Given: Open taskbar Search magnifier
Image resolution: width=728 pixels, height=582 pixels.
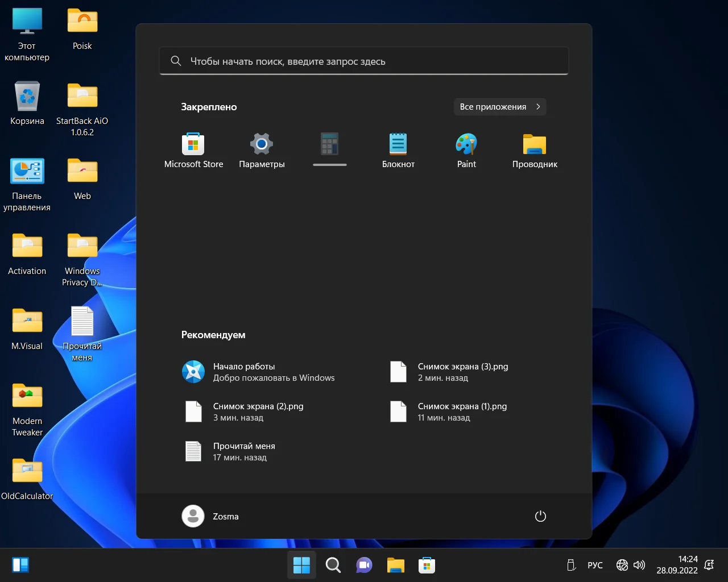Looking at the screenshot, I should click(x=333, y=565).
